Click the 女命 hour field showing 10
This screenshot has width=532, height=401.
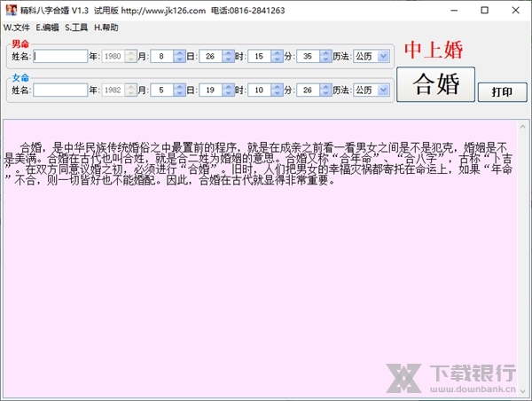point(260,90)
